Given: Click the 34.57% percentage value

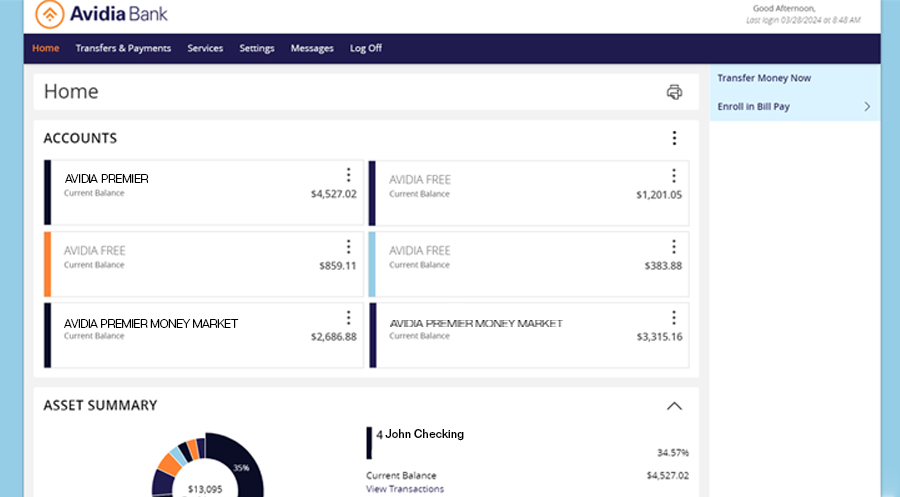Looking at the screenshot, I should click(673, 453).
